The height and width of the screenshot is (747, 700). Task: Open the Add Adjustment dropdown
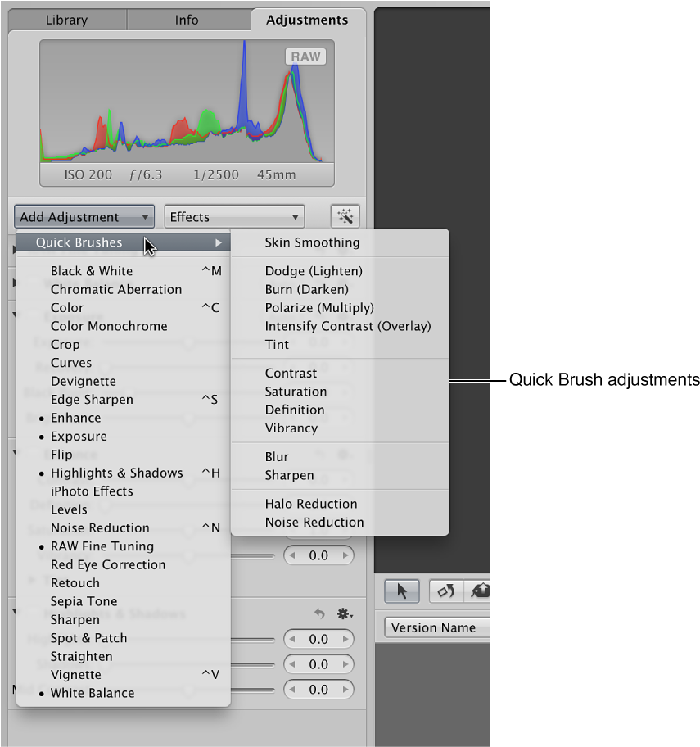[84, 216]
